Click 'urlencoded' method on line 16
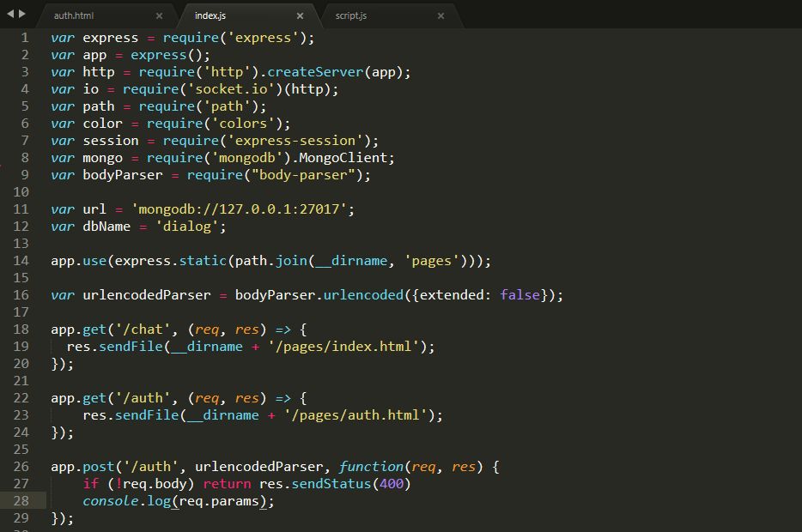The height and width of the screenshot is (532, 802). click(x=363, y=295)
